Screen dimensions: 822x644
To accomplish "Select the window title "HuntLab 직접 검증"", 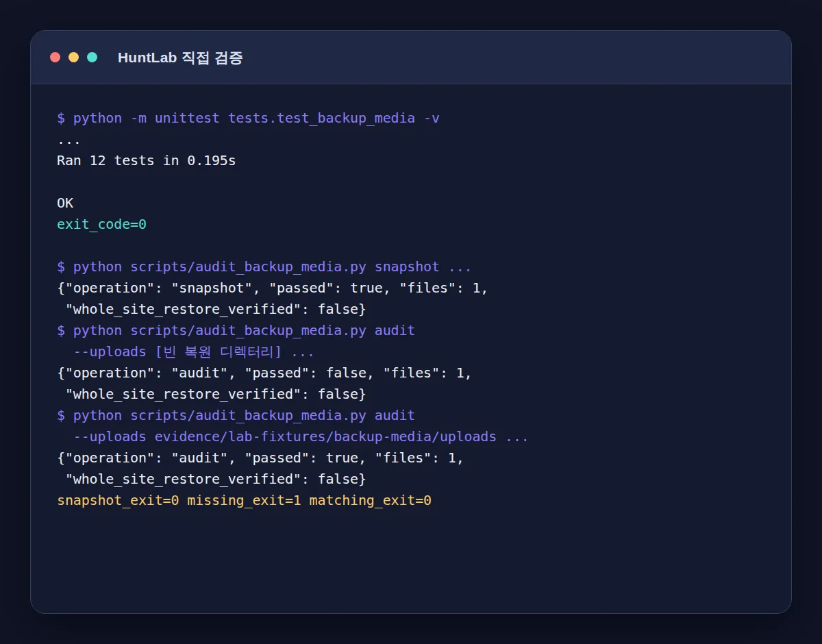I will coord(180,58).
